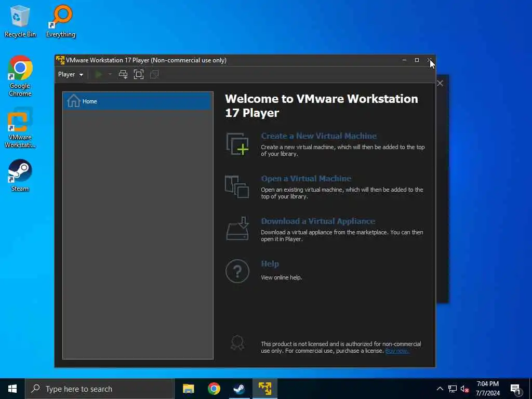
Task: Open the Help link
Action: click(x=270, y=263)
